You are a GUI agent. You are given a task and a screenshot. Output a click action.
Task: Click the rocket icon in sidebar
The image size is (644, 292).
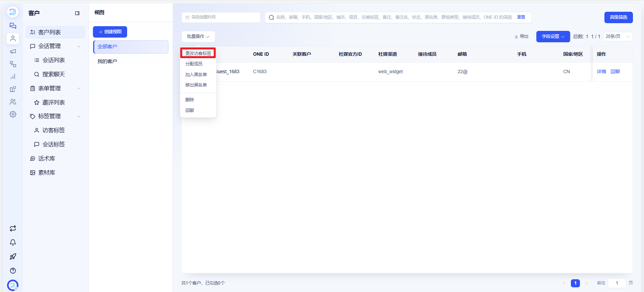coord(13,256)
